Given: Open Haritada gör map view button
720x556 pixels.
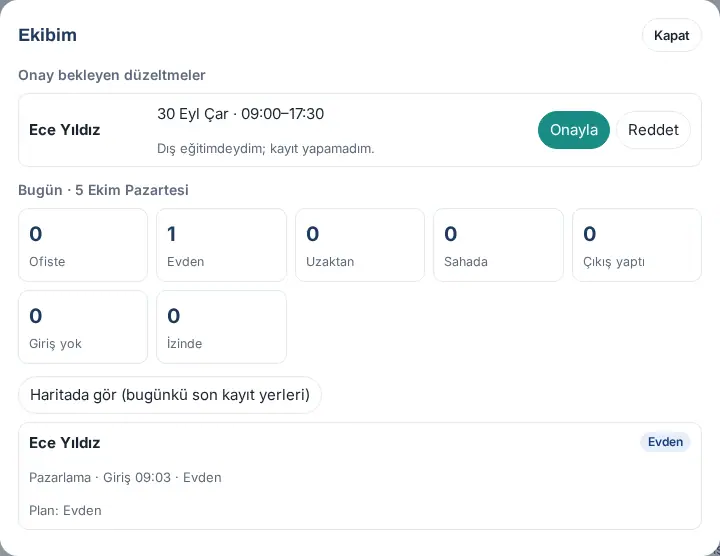Looking at the screenshot, I should (170, 395).
